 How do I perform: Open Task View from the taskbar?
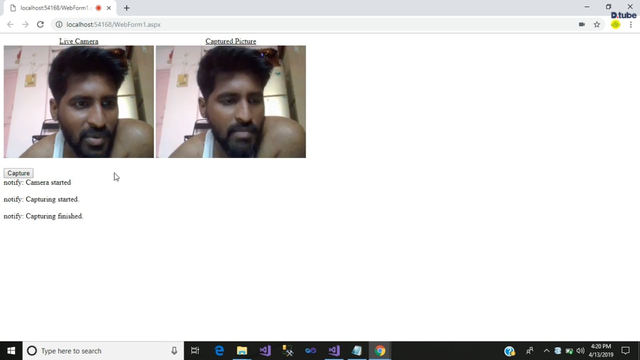tap(195, 351)
